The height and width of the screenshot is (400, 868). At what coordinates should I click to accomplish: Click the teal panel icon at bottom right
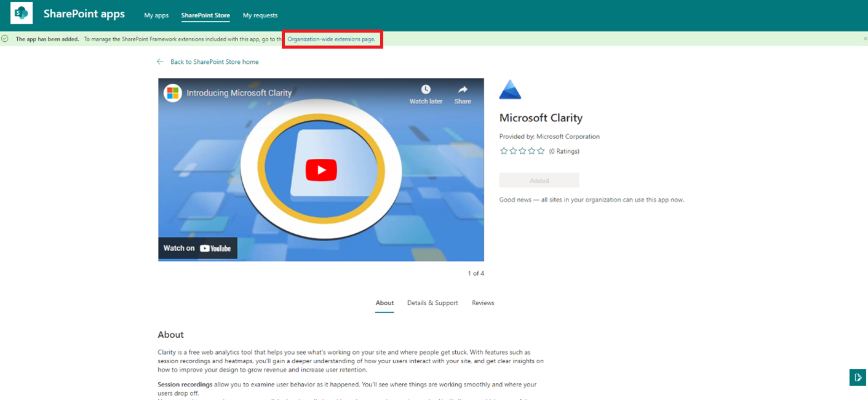(858, 377)
